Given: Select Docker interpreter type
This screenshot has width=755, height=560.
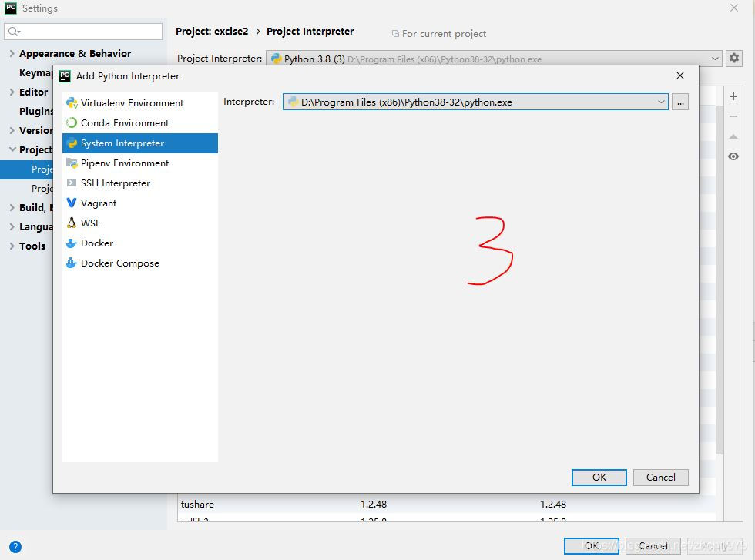Looking at the screenshot, I should (97, 243).
